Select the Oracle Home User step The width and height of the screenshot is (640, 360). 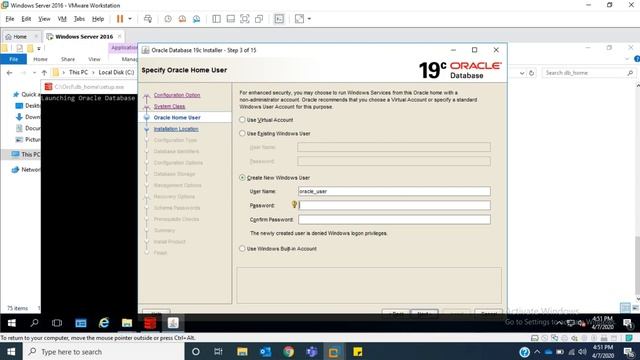(x=177, y=118)
